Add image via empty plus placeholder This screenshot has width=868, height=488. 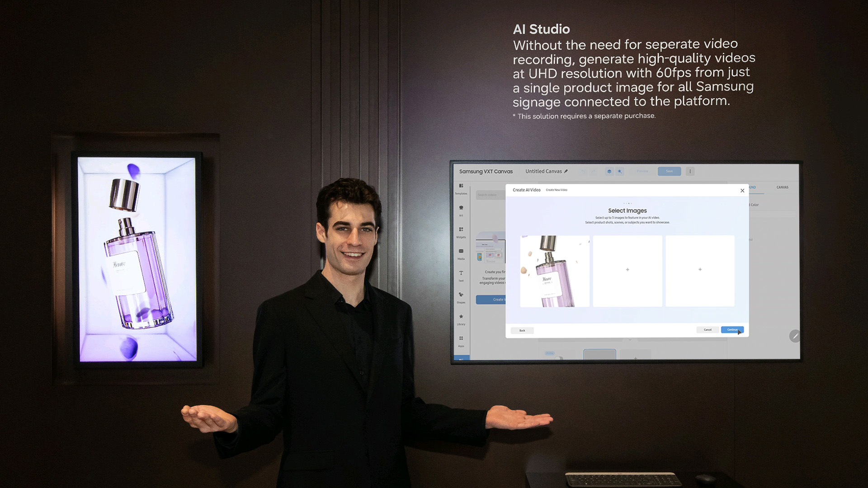[x=627, y=269]
